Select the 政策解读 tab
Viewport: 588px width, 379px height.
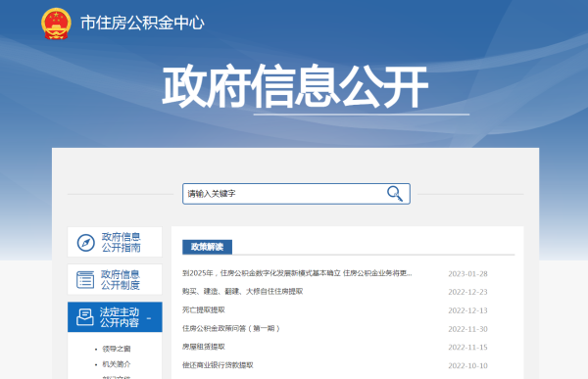coord(207,247)
